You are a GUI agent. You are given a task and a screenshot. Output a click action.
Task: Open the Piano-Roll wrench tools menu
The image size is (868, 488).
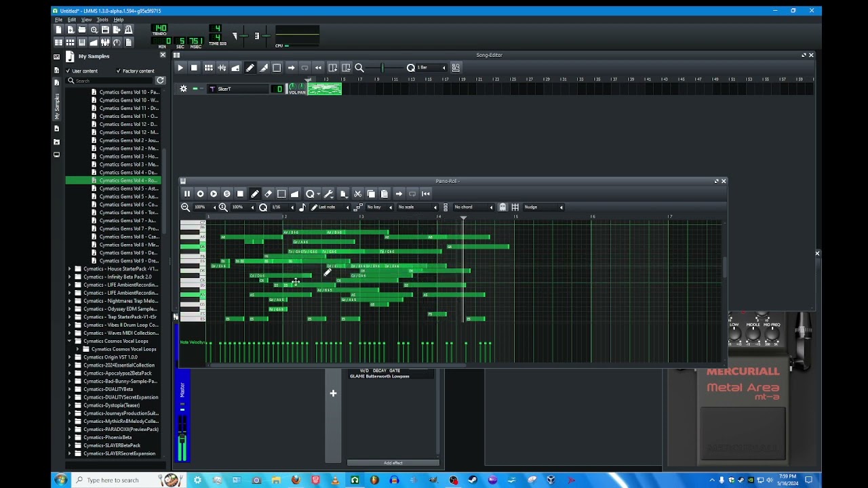[x=329, y=194]
